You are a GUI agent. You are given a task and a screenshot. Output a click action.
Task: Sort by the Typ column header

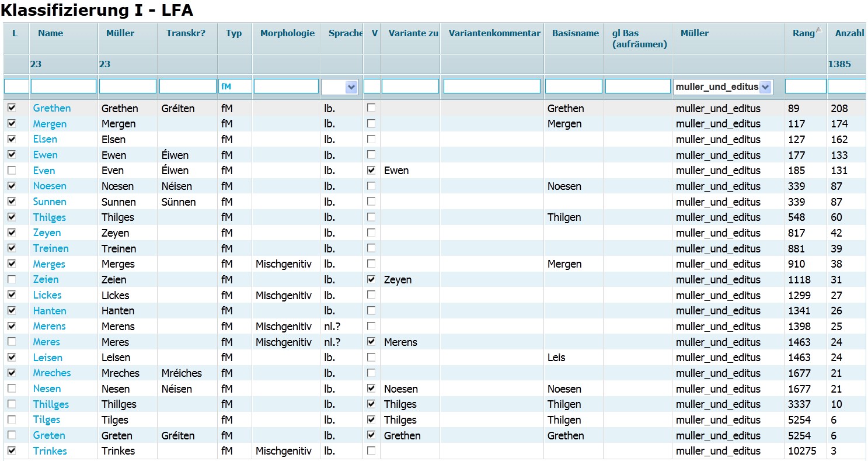tap(233, 33)
